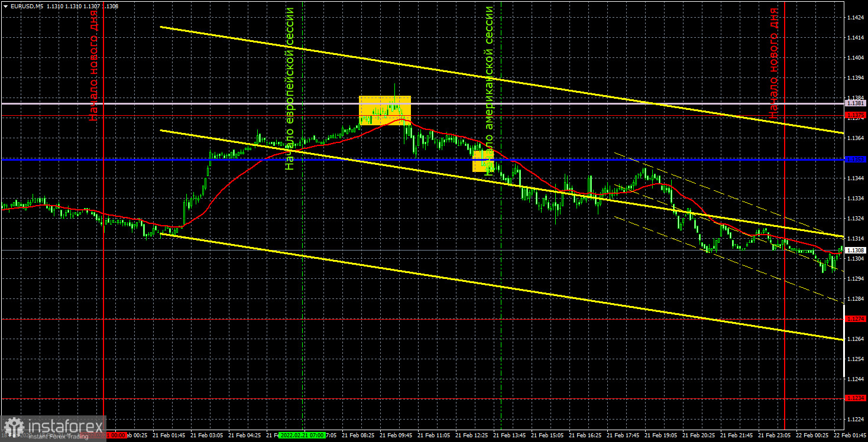Click the 1.1394 price axis label
The height and width of the screenshot is (442, 868).
(856, 78)
